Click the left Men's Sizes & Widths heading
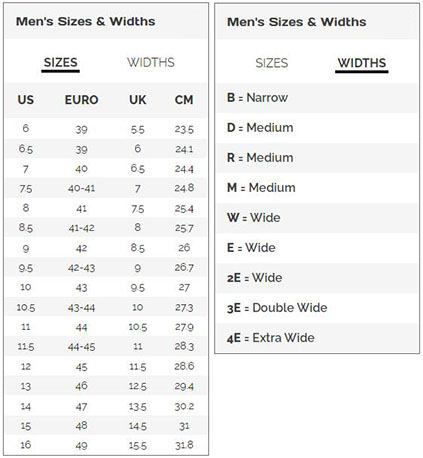Image resolution: width=423 pixels, height=458 pixels. [86, 22]
